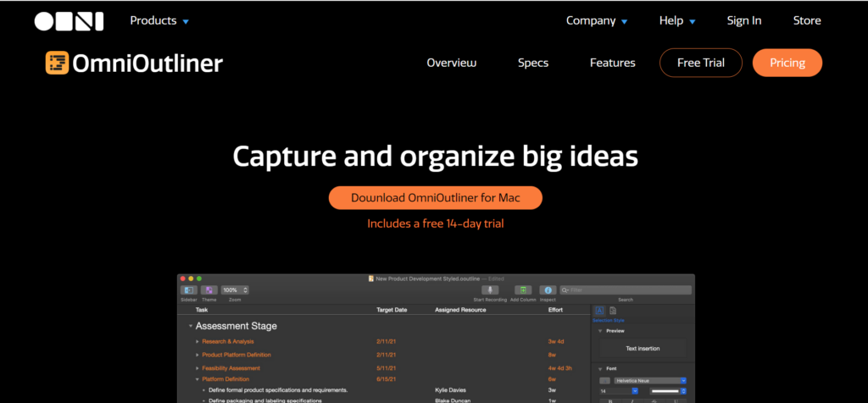Collapse the Platform Definition row
Screen dimensions: 868x403
(197, 379)
